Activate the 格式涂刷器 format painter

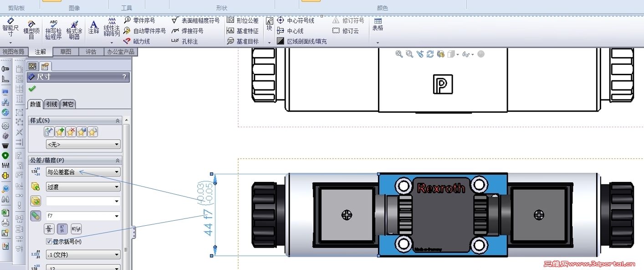point(74,30)
